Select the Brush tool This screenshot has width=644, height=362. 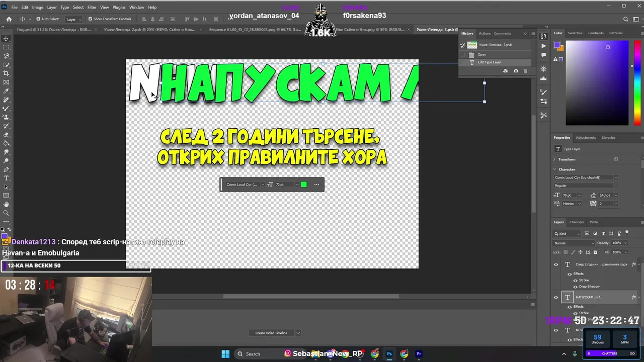(x=6, y=108)
